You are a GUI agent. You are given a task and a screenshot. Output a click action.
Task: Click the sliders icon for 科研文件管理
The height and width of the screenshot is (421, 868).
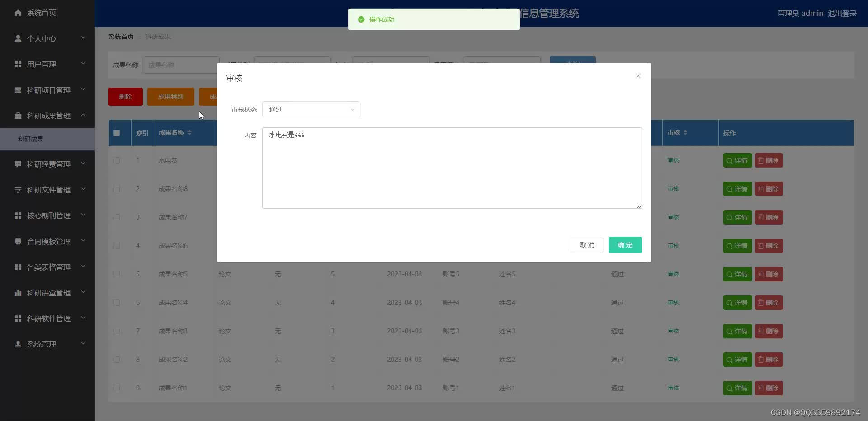18,190
